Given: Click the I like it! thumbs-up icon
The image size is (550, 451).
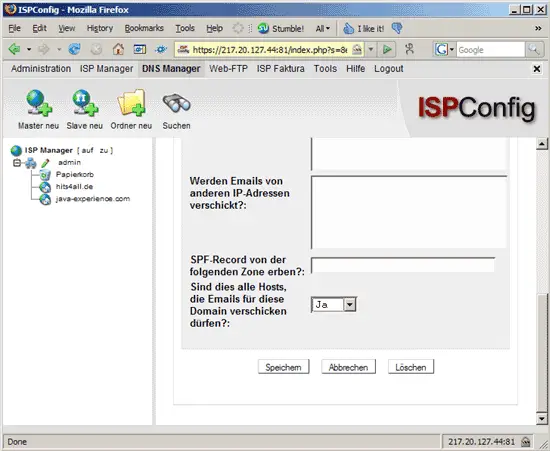Looking at the screenshot, I should coord(348,28).
